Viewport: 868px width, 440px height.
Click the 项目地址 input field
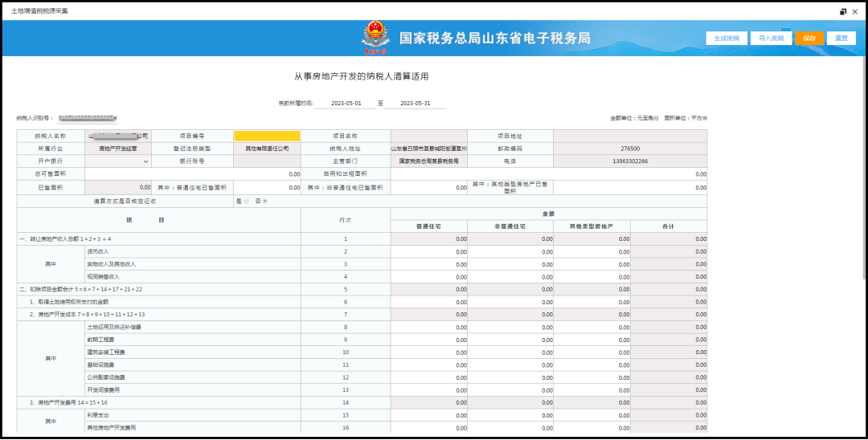[630, 136]
